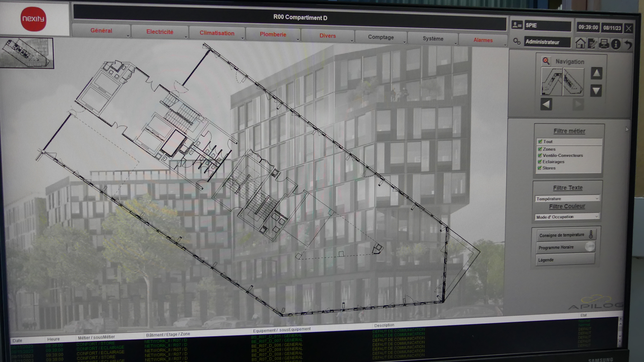Click the printer icon
This screenshot has height=362, width=644.
pos(604,44)
